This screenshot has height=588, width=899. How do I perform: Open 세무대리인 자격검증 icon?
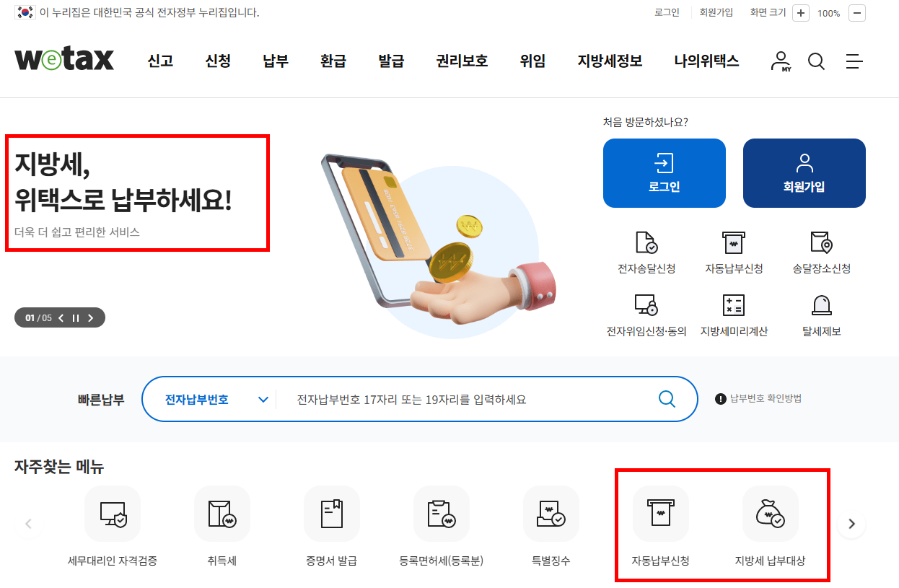tap(113, 514)
